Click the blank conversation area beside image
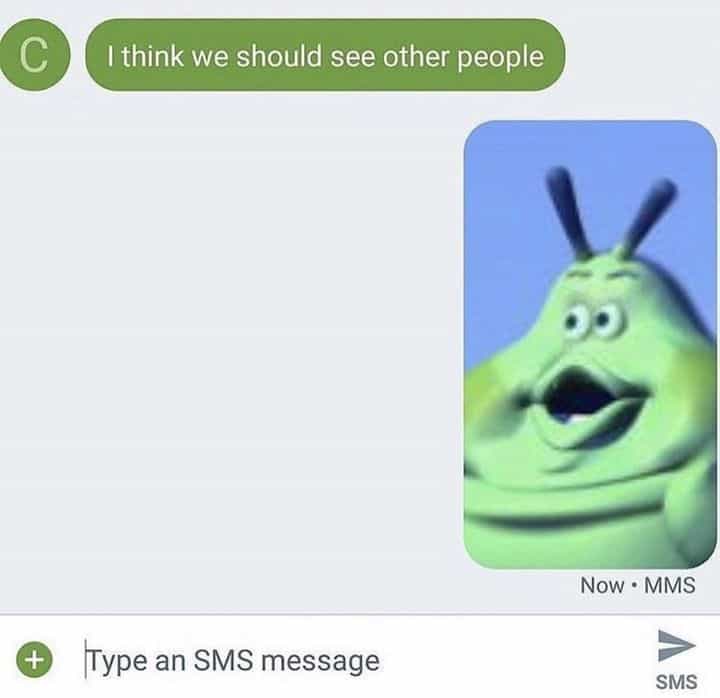 click(x=230, y=344)
